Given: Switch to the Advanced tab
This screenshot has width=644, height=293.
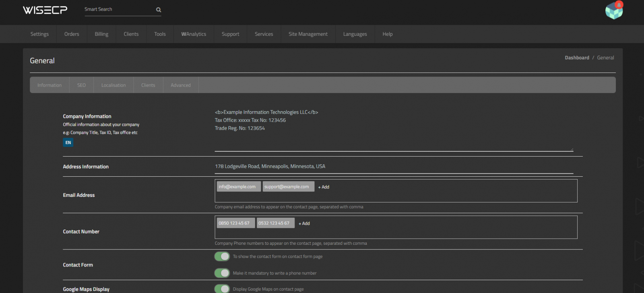Looking at the screenshot, I should [x=181, y=85].
